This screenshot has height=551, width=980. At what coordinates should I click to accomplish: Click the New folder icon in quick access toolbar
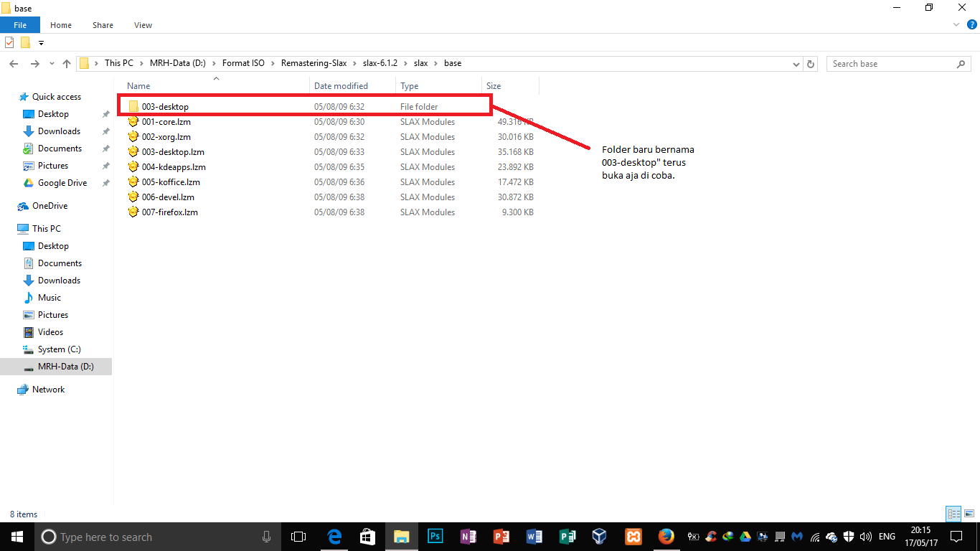(25, 42)
